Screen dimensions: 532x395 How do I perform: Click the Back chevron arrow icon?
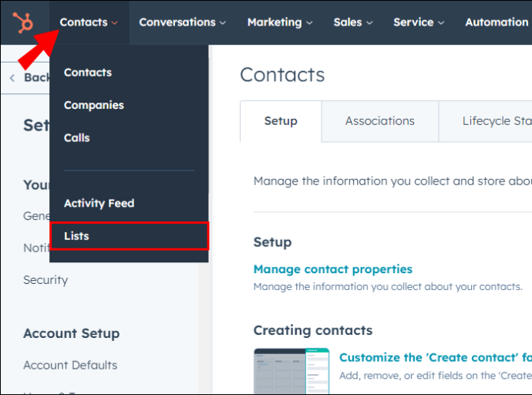[12, 78]
